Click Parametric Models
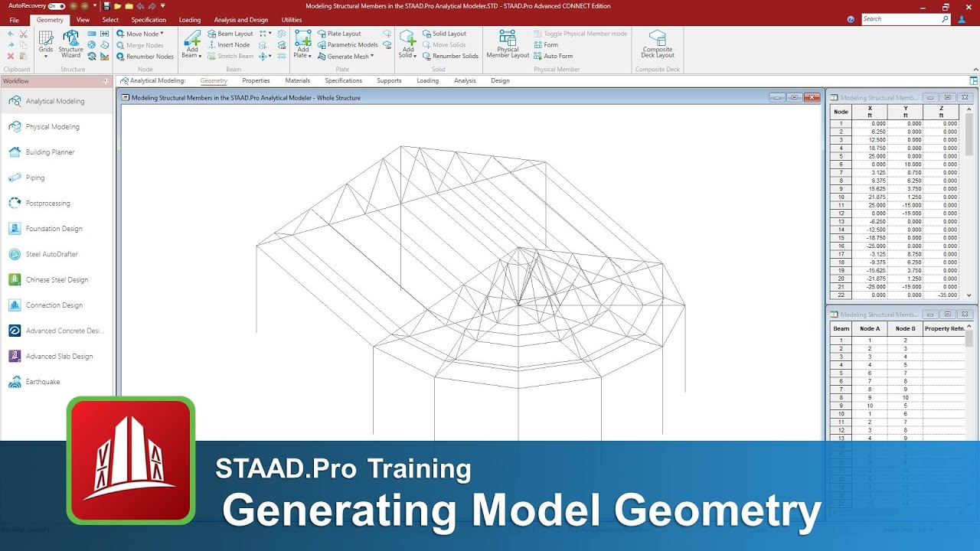Image resolution: width=980 pixels, height=551 pixels. (348, 44)
